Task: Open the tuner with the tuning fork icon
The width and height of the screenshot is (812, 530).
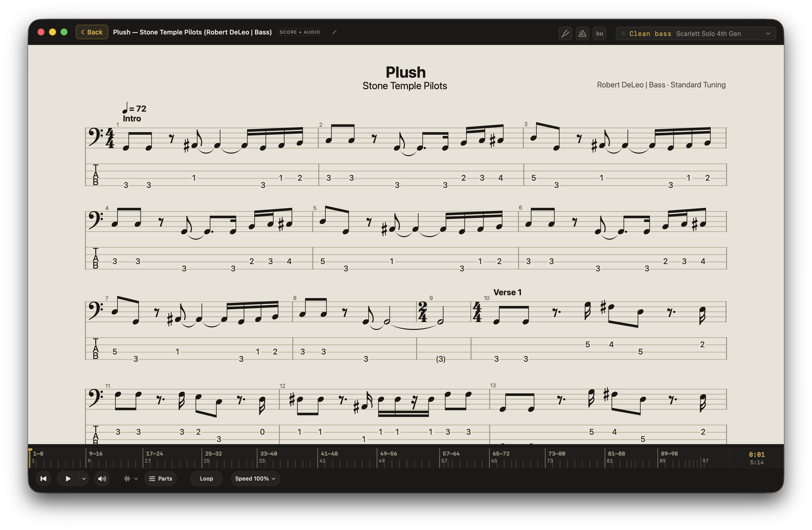Action: (565, 33)
